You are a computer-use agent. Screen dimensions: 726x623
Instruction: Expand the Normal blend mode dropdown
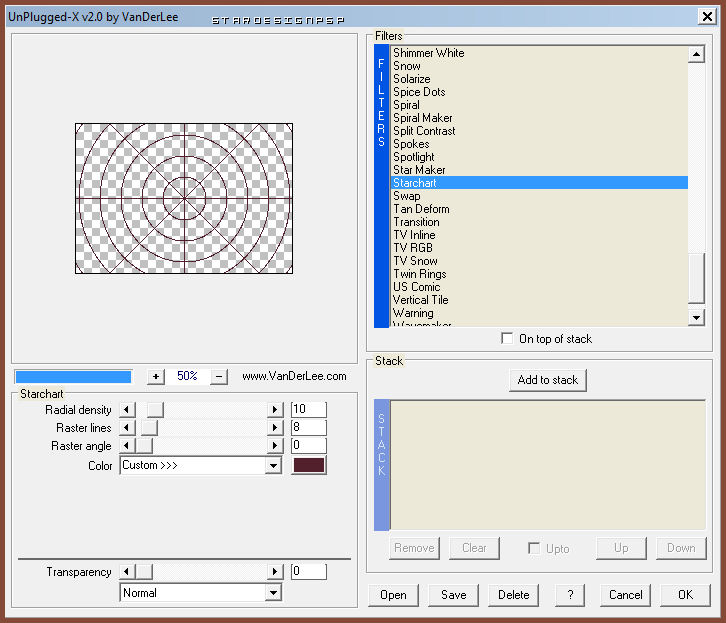click(x=273, y=593)
